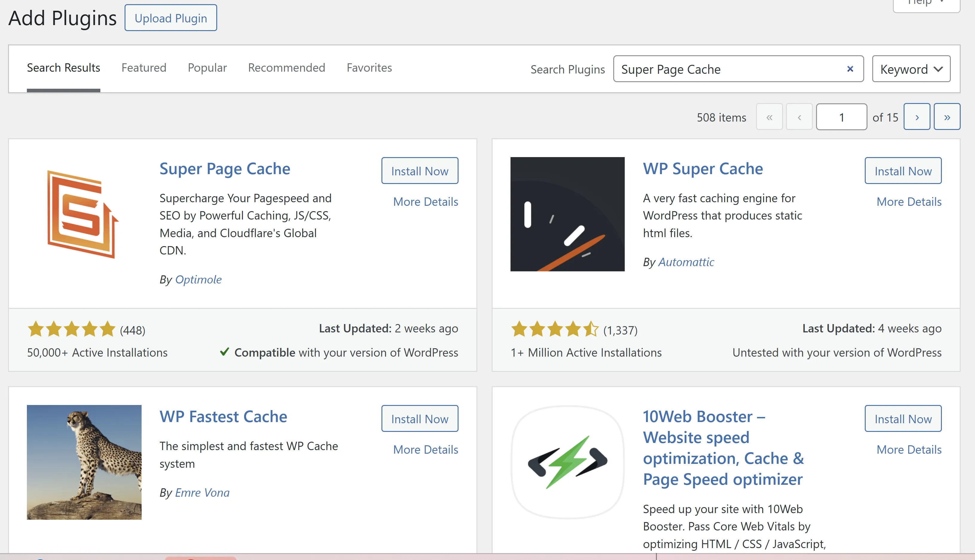Click the Upload Plugin button
Viewport: 975px width, 560px height.
click(171, 18)
